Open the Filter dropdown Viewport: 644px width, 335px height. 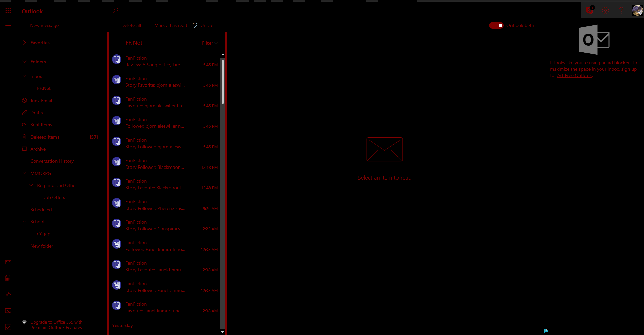pos(210,43)
